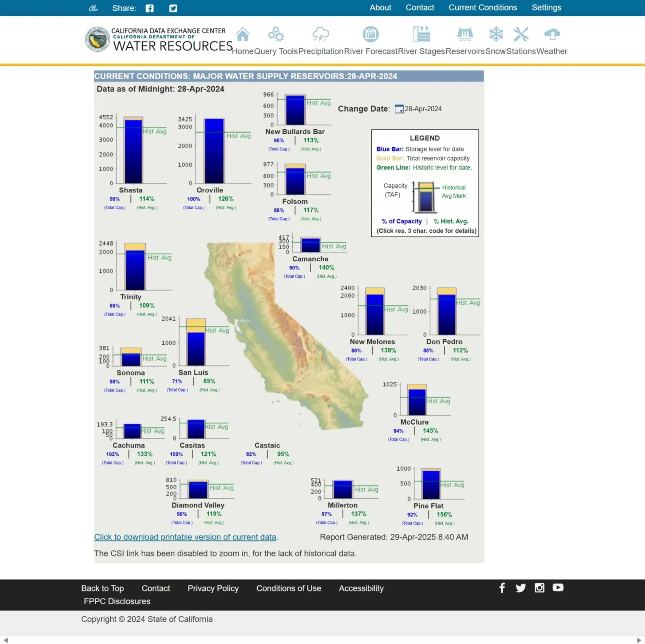Open YouTube channel from footer
This screenshot has width=645, height=644.
pyautogui.click(x=558, y=588)
